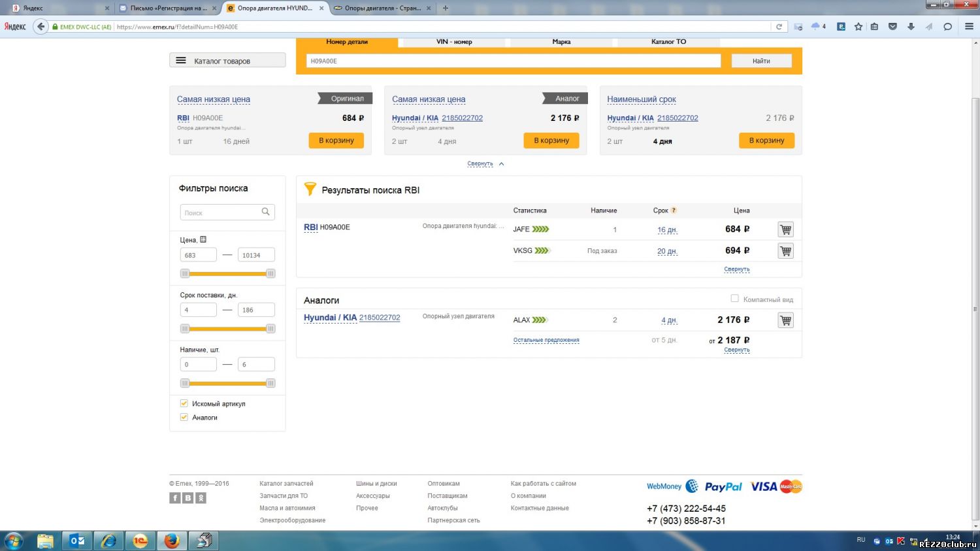
Task: Switch to the Каталог ТО tab
Action: pyautogui.click(x=668, y=42)
